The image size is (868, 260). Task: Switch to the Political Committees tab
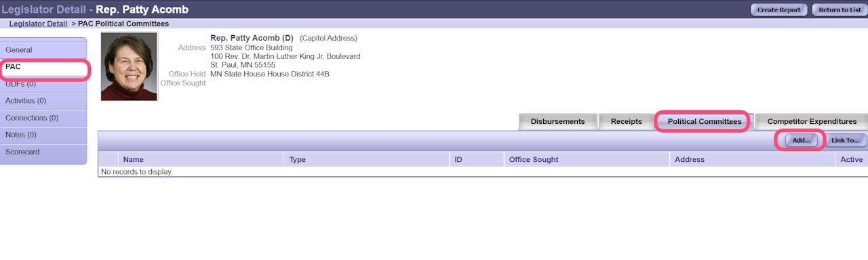(704, 122)
